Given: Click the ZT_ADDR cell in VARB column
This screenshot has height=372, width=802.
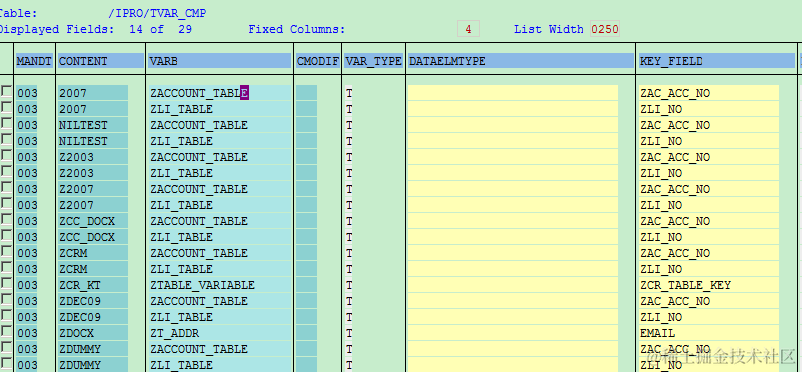Looking at the screenshot, I should click(x=220, y=333).
